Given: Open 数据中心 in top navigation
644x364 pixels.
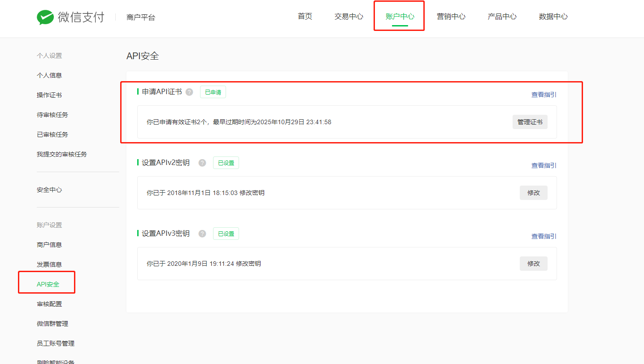Looking at the screenshot, I should pyautogui.click(x=553, y=17).
